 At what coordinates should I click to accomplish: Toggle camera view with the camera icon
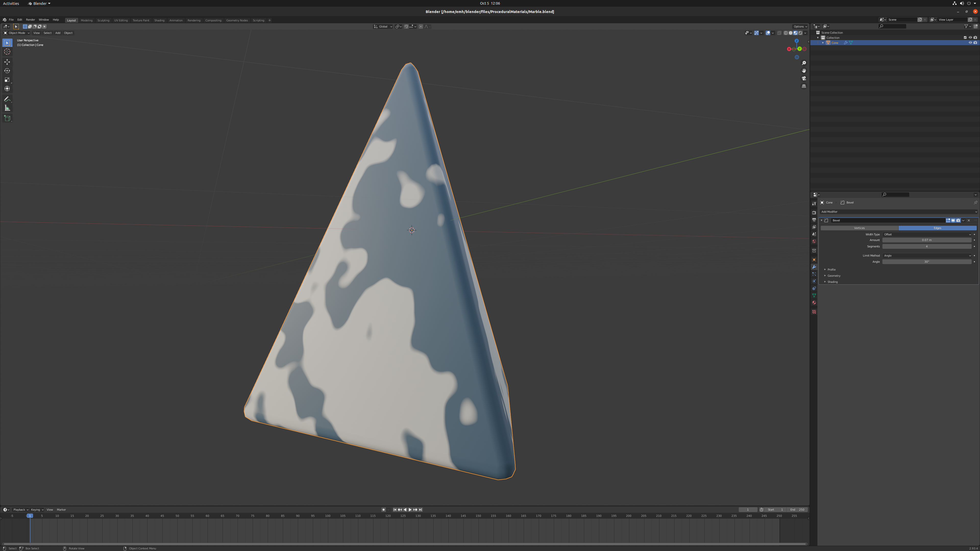804,78
